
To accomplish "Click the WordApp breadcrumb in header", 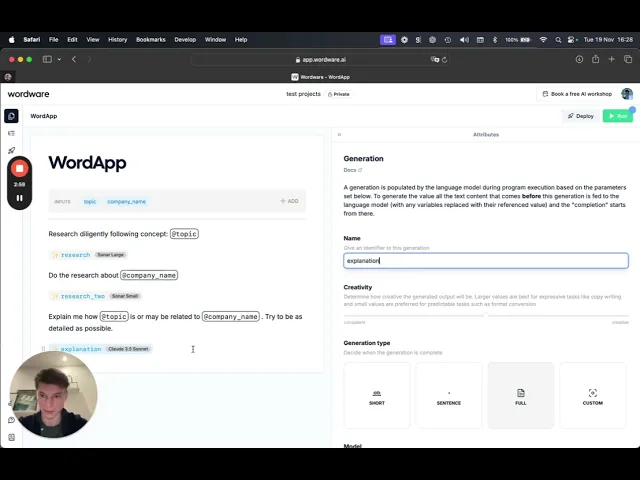I will (44, 116).
